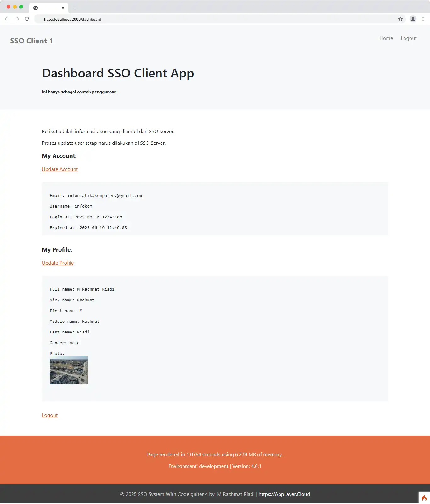Click the Middle name: Rachmat line

(75, 322)
